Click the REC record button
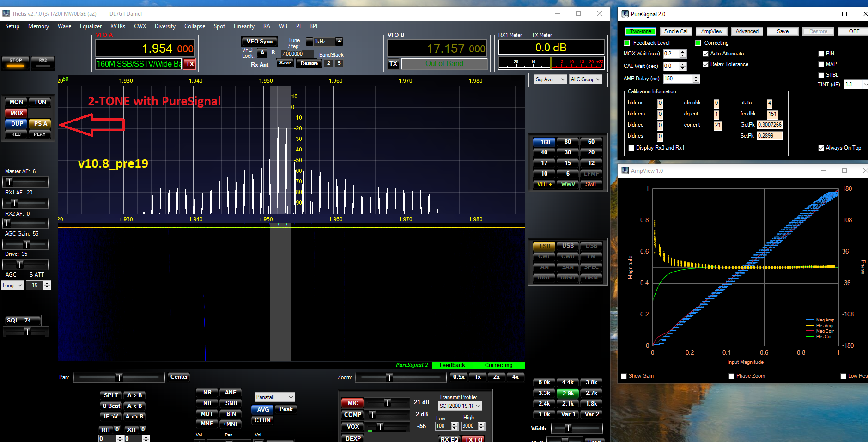This screenshot has width=868, height=442. click(16, 134)
